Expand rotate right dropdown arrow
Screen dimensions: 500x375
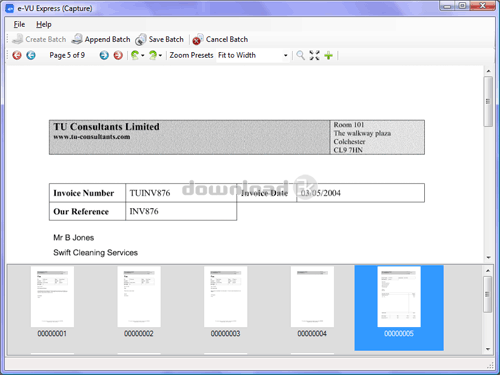point(160,55)
